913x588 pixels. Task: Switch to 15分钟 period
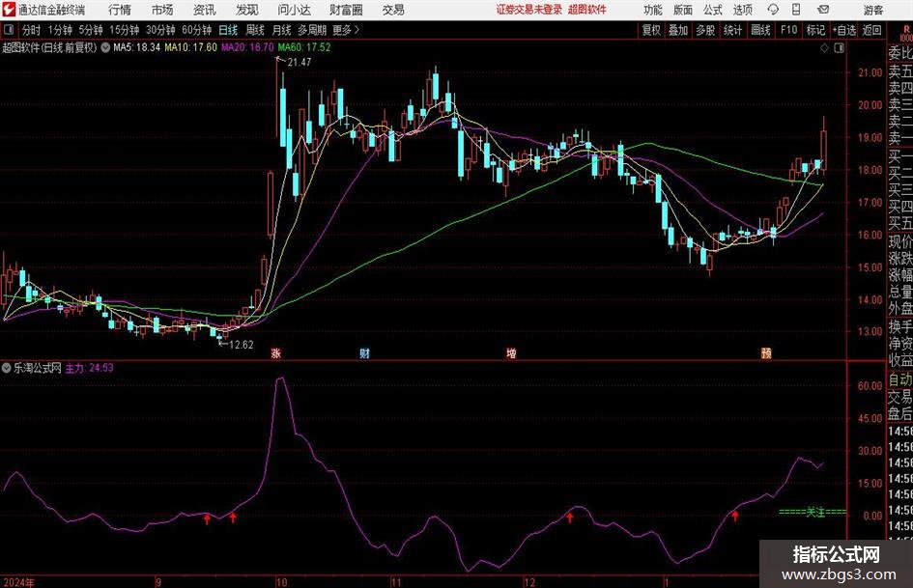125,30
